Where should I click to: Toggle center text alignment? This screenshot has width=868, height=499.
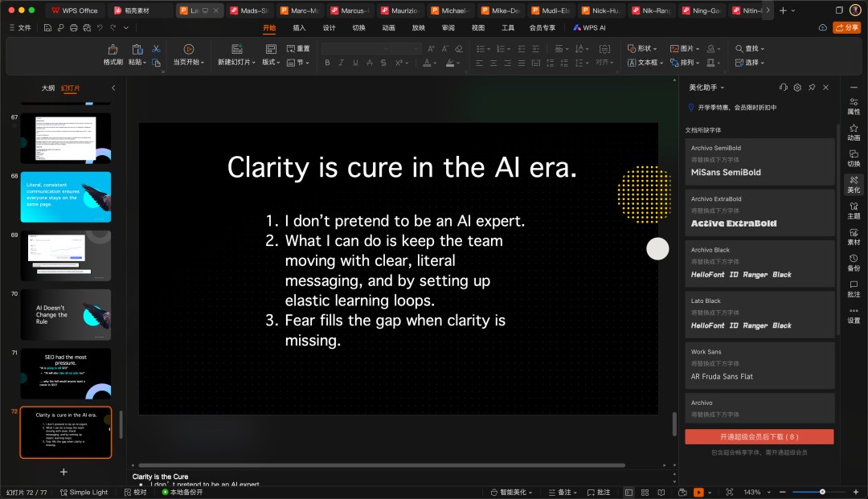[x=493, y=63]
